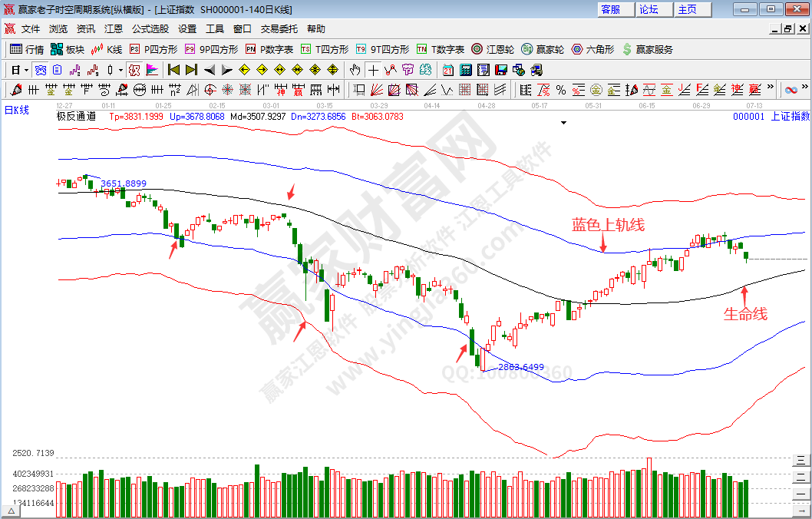This screenshot has width=812, height=519.
Task: Open the 交易委托 menu
Action: point(279,29)
